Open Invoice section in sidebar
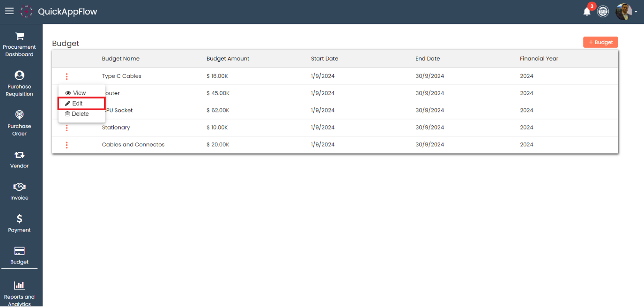 (19, 191)
